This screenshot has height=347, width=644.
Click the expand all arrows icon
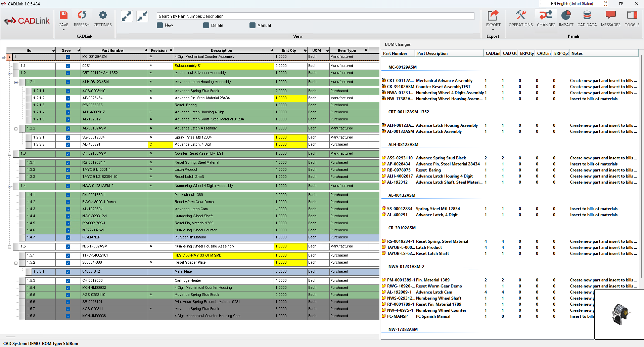coord(127,16)
